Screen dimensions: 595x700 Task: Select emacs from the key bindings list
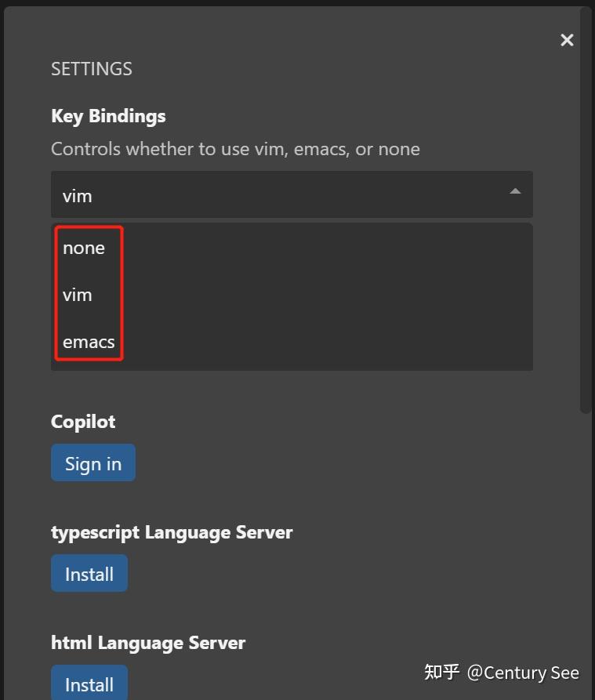click(88, 342)
